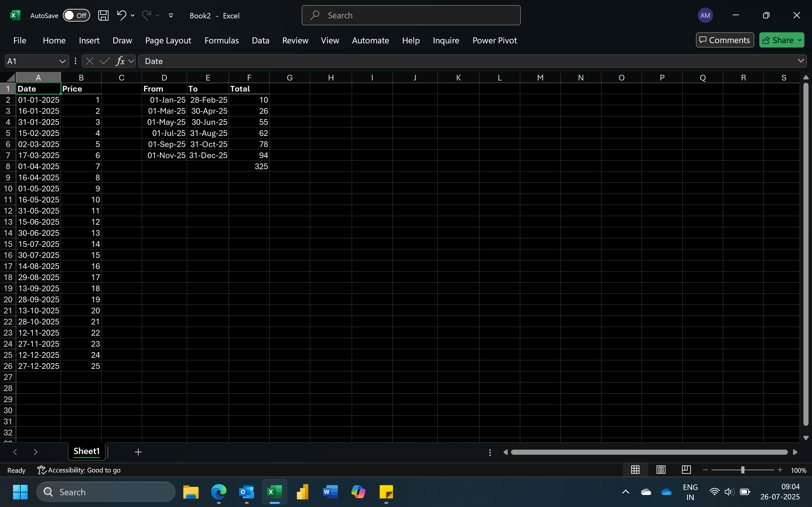Open Word from the Windows taskbar

tap(330, 492)
